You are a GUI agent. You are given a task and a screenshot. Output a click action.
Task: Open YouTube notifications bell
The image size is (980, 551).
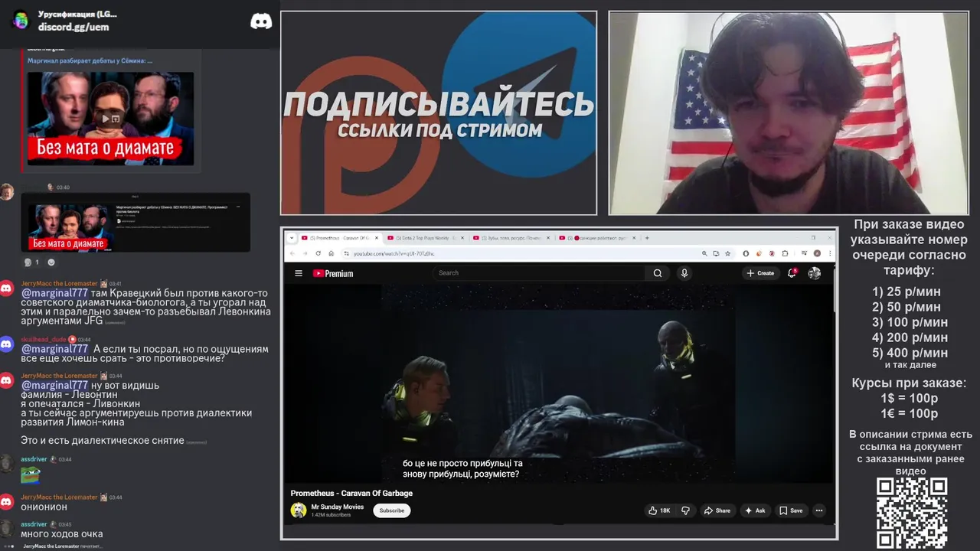point(792,272)
